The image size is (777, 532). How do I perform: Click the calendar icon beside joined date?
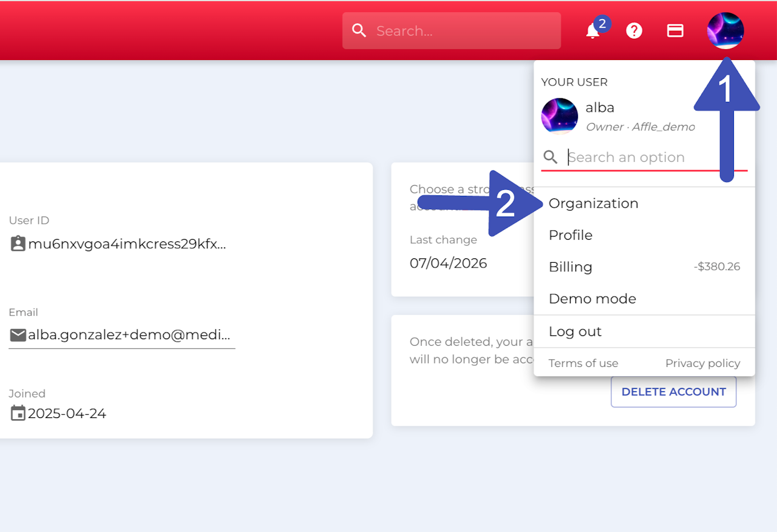(18, 413)
